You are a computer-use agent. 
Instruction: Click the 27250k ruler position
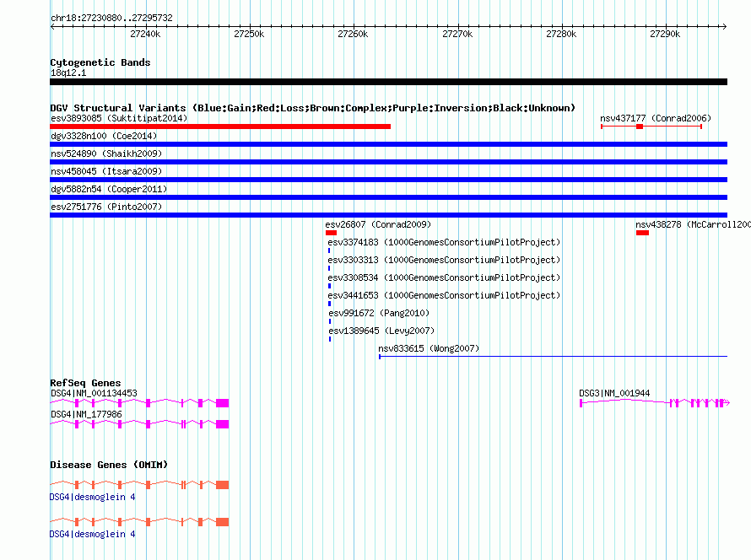click(249, 34)
